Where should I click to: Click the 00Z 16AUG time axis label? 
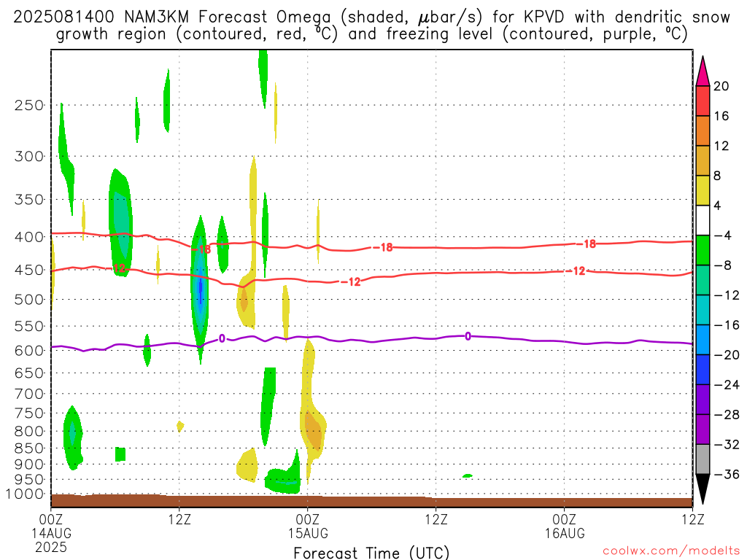(x=565, y=526)
